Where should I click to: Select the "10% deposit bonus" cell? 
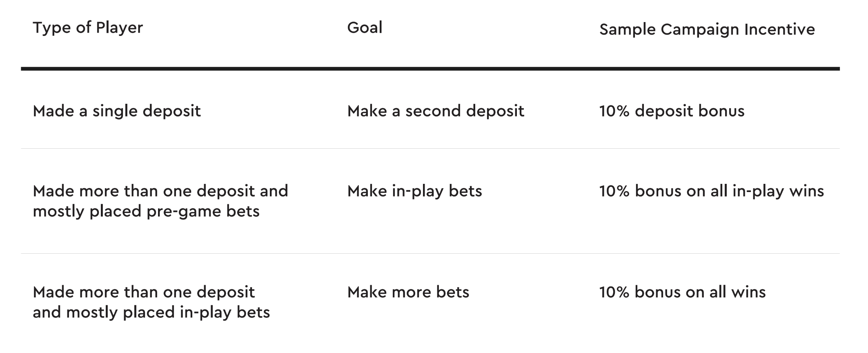[672, 111]
